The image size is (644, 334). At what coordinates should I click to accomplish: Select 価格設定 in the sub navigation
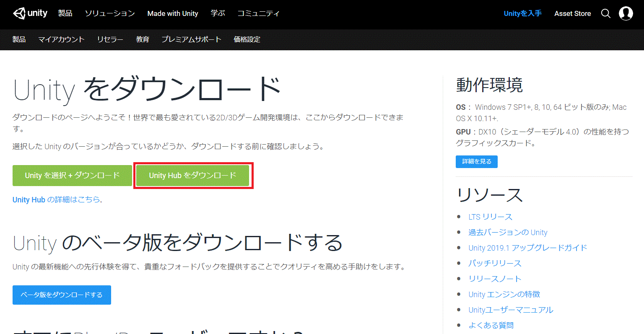[x=247, y=39]
